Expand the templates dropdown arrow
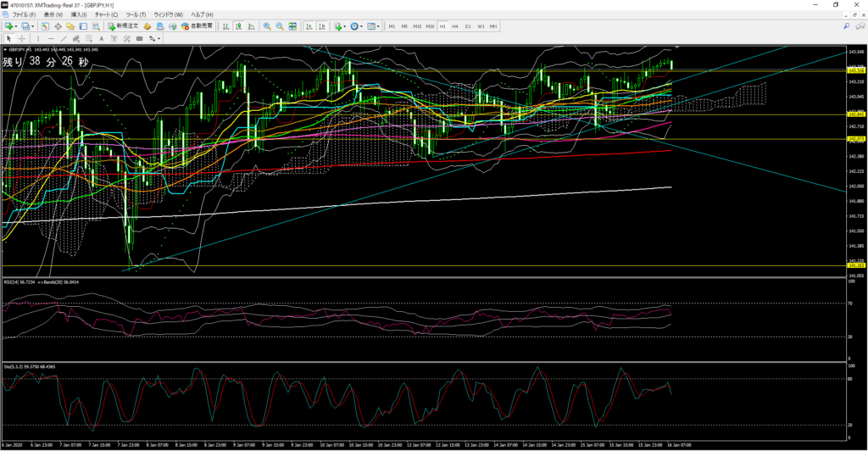Viewport: 868px width, 451px height. tap(378, 26)
